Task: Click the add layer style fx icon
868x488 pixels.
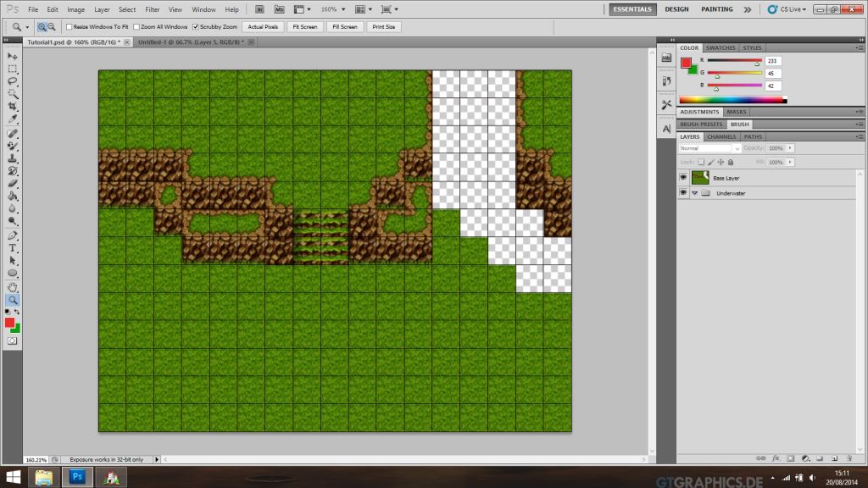Action: tap(776, 458)
